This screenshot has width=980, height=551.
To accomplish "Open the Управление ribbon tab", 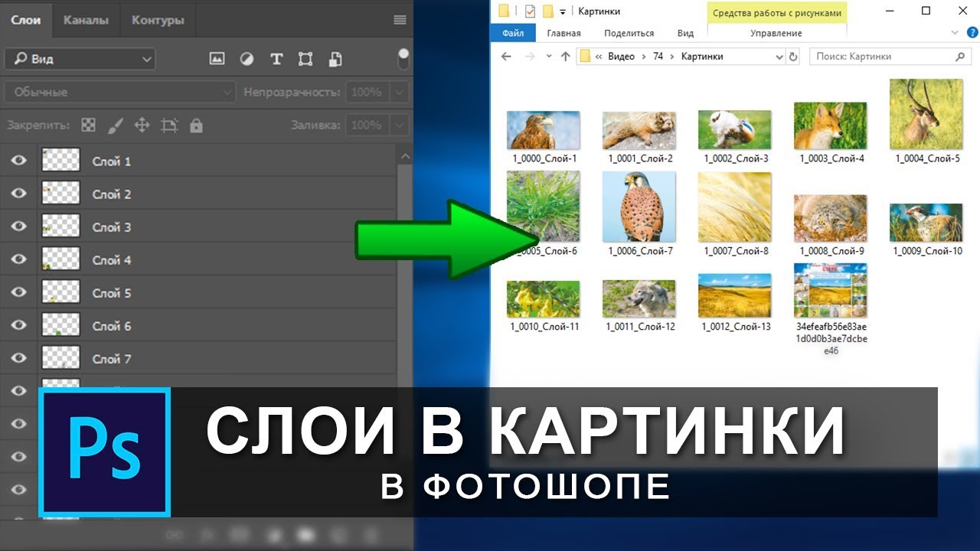I will (x=776, y=33).
